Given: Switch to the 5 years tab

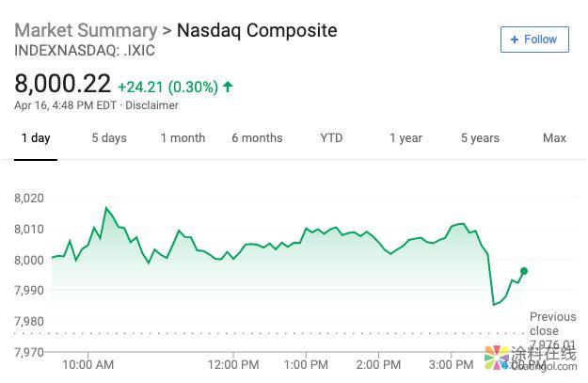Looking at the screenshot, I should coord(480,138).
